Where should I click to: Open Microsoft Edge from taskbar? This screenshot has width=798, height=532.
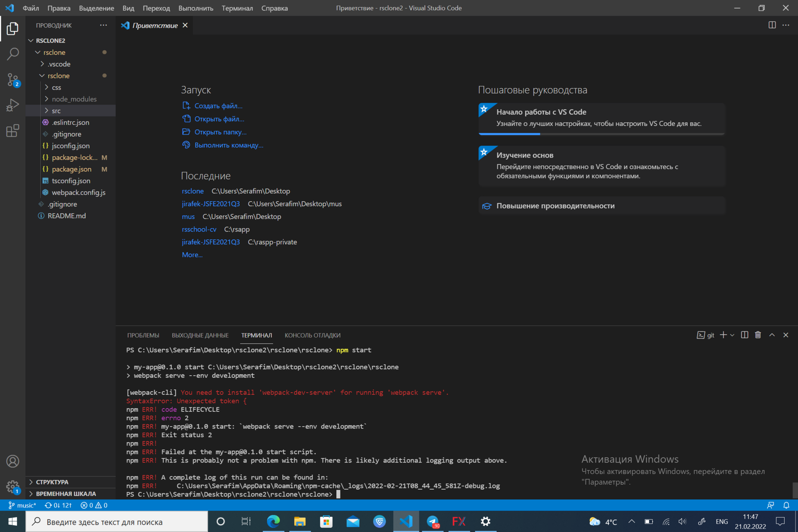pyautogui.click(x=273, y=521)
